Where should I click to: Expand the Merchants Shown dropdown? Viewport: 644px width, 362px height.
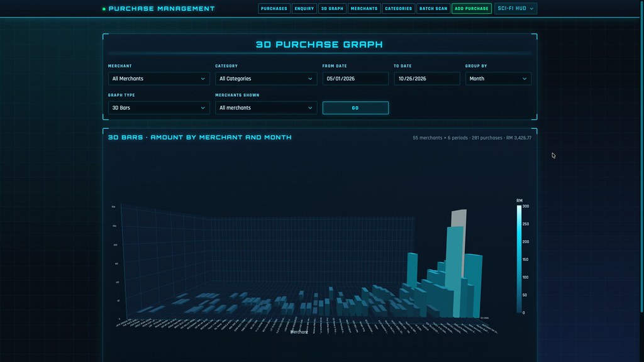(x=266, y=108)
